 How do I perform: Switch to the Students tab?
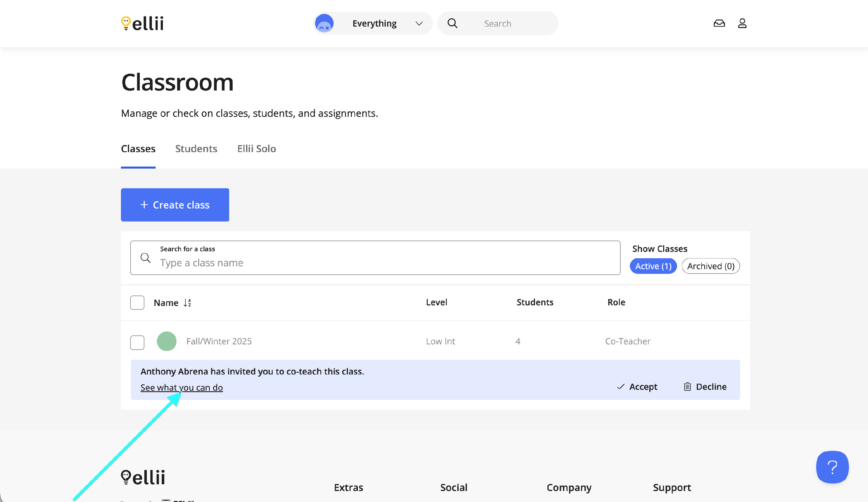click(x=196, y=149)
